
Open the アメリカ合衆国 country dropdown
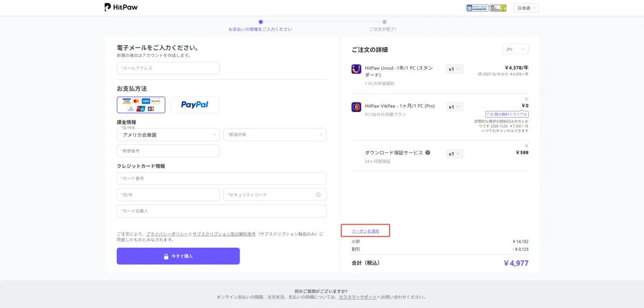click(x=168, y=135)
